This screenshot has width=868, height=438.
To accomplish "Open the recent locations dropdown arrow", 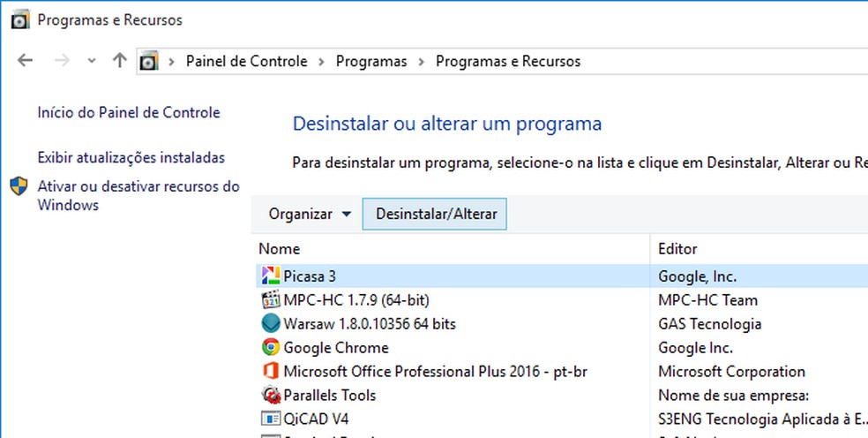I will [x=92, y=61].
